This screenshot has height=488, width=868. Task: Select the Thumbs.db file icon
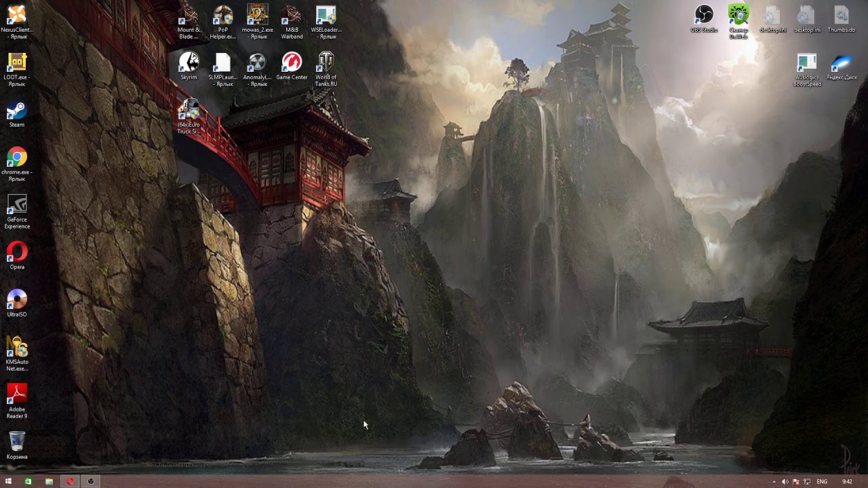(x=842, y=19)
